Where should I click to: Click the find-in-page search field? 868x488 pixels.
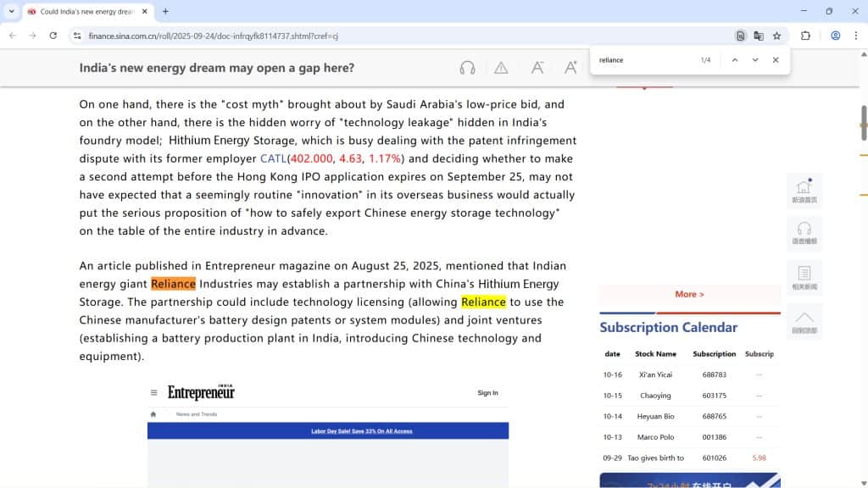(644, 60)
